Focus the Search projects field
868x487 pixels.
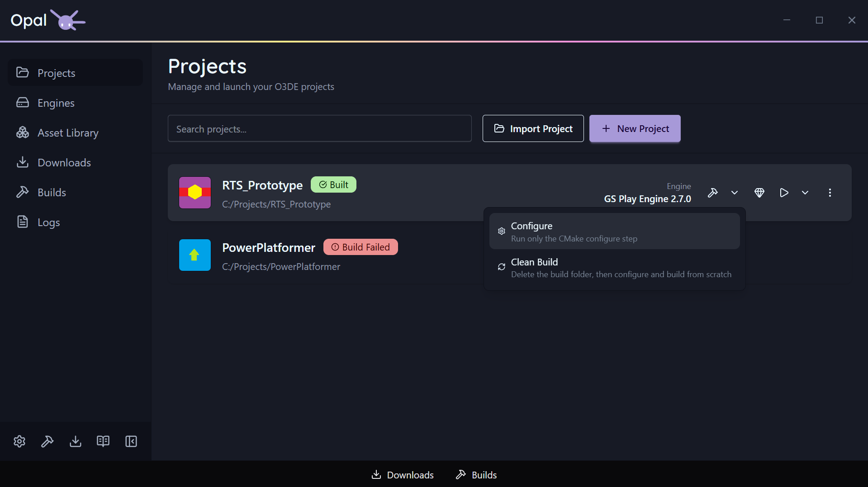[319, 128]
